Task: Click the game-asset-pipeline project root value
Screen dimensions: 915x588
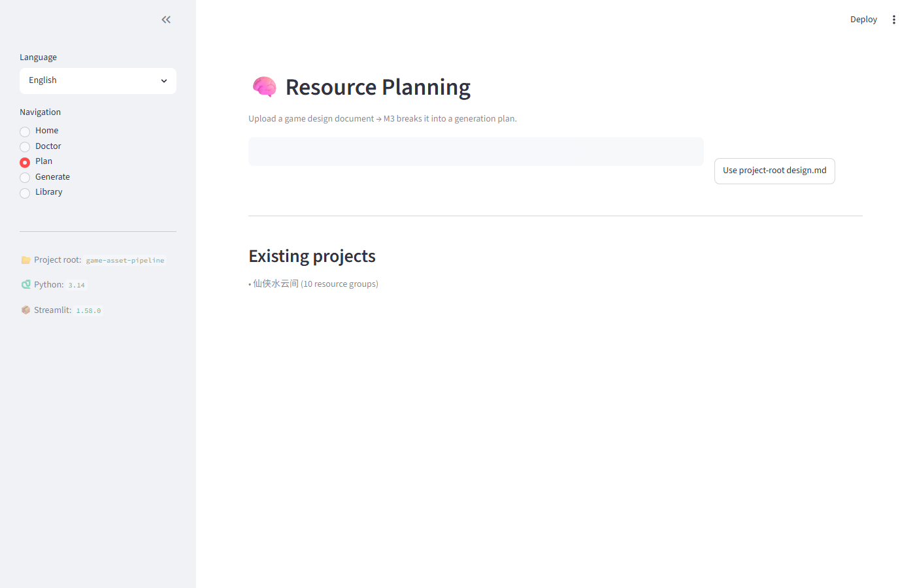Action: click(x=125, y=261)
